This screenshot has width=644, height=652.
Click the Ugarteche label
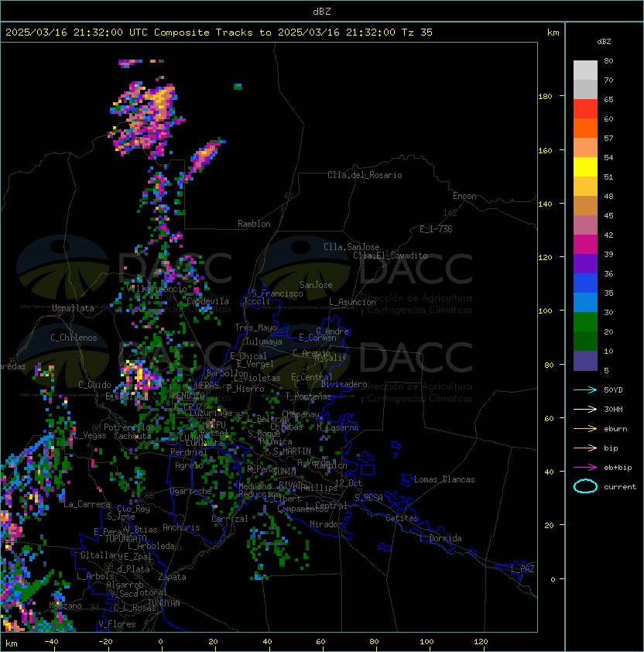[191, 491]
